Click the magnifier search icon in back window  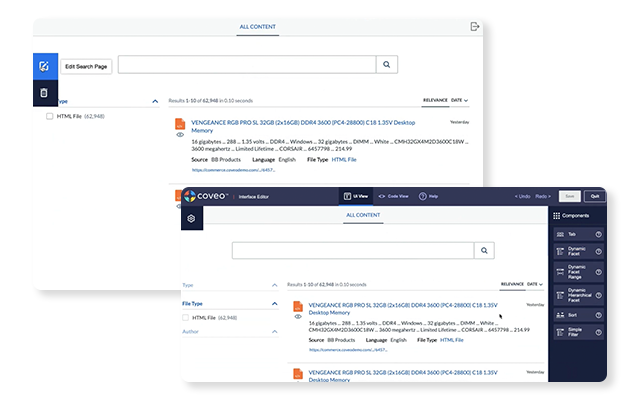tap(388, 65)
